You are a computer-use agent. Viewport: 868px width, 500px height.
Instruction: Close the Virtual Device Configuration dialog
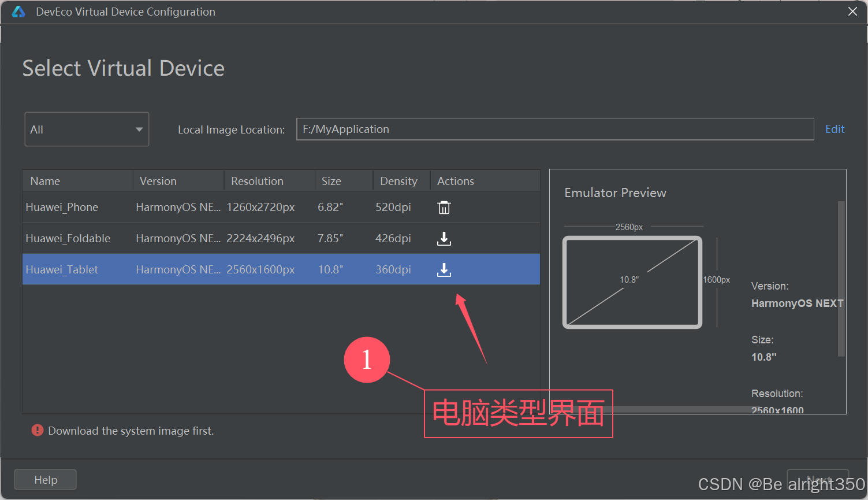tap(852, 12)
